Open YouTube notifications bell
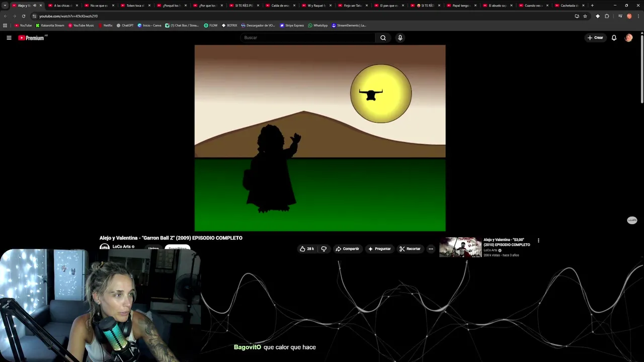644x362 pixels. click(614, 38)
